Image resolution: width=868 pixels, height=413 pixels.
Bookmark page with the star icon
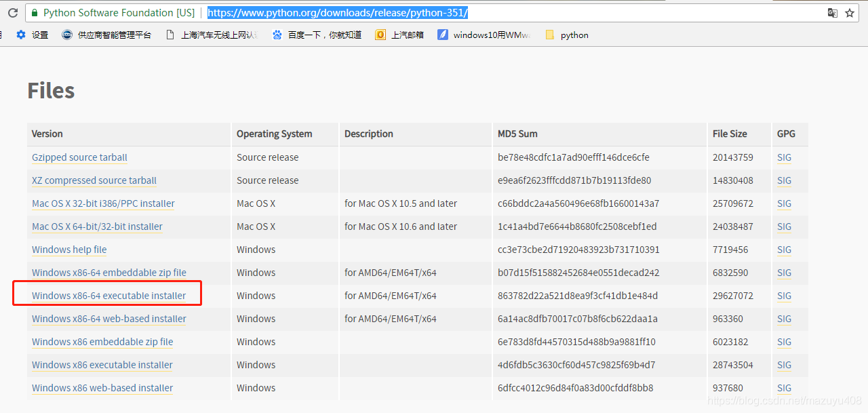point(849,13)
